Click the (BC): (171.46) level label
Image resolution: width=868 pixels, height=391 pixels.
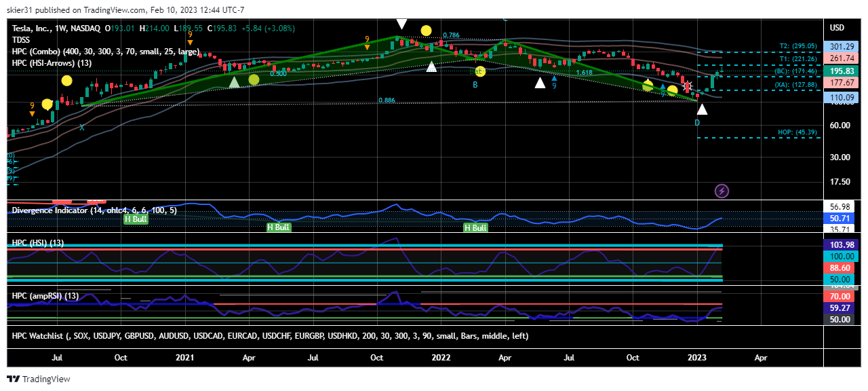797,71
